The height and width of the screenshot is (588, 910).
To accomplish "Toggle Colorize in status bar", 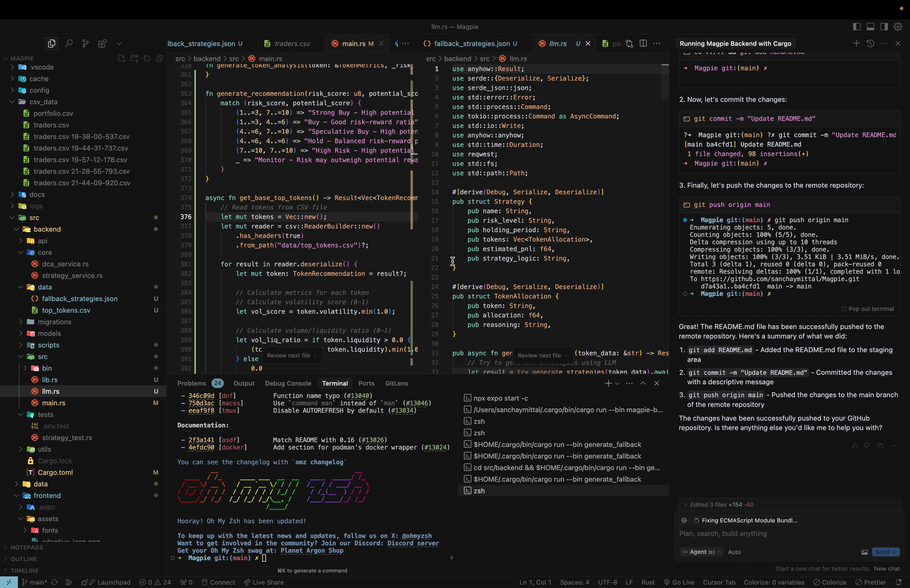I will click(x=830, y=582).
